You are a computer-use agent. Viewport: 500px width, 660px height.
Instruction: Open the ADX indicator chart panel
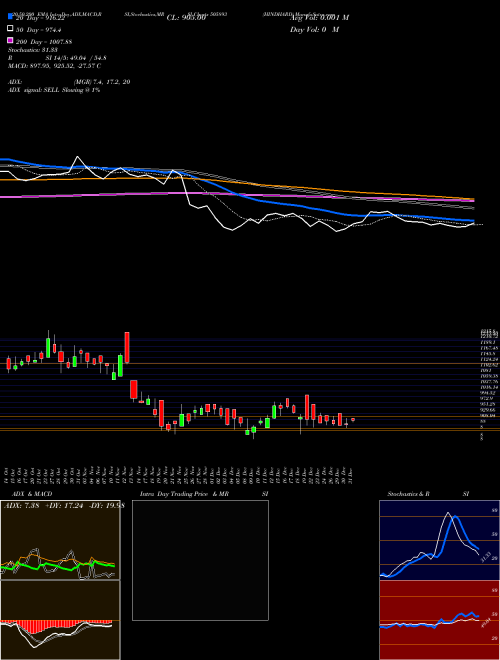[60, 540]
